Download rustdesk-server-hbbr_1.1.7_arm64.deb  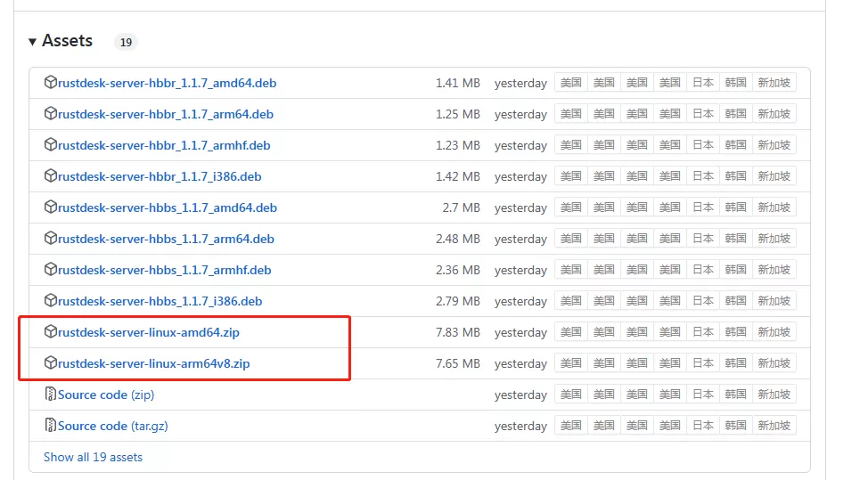[166, 114]
